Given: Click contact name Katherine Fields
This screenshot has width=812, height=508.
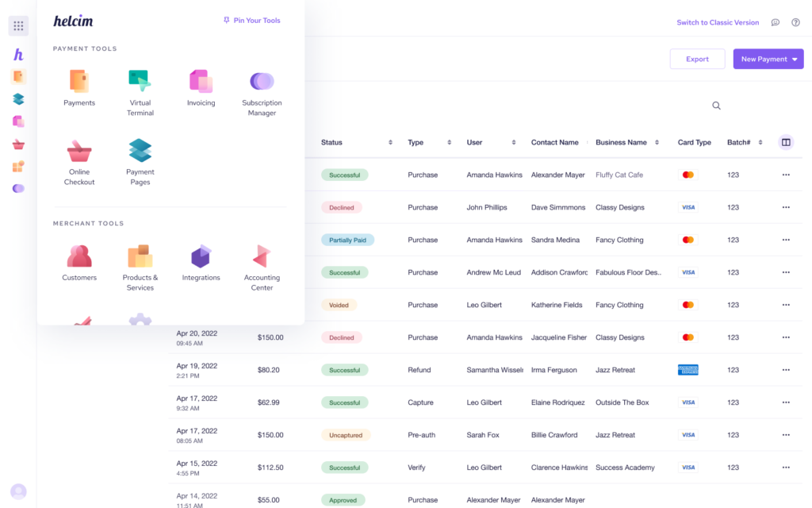Looking at the screenshot, I should coord(557,305).
